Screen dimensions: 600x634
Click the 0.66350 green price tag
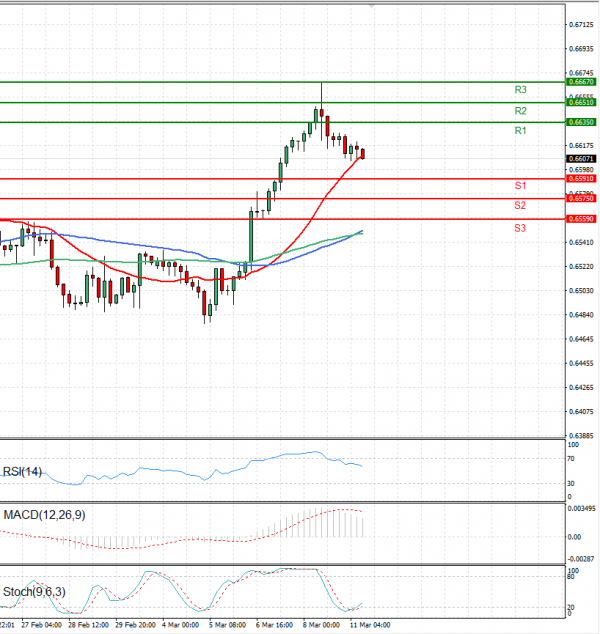click(x=580, y=122)
